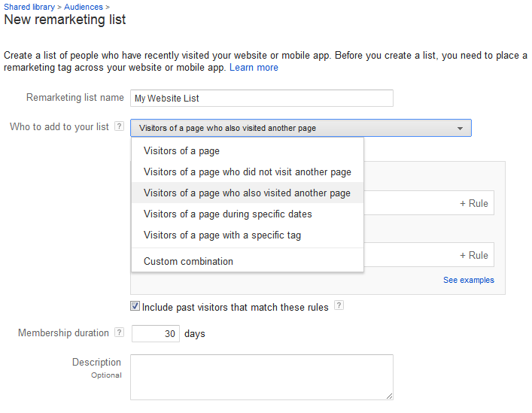This screenshot has height=413, width=532.
Task: Collapse the Who to add dropdown box
Action: point(301,128)
